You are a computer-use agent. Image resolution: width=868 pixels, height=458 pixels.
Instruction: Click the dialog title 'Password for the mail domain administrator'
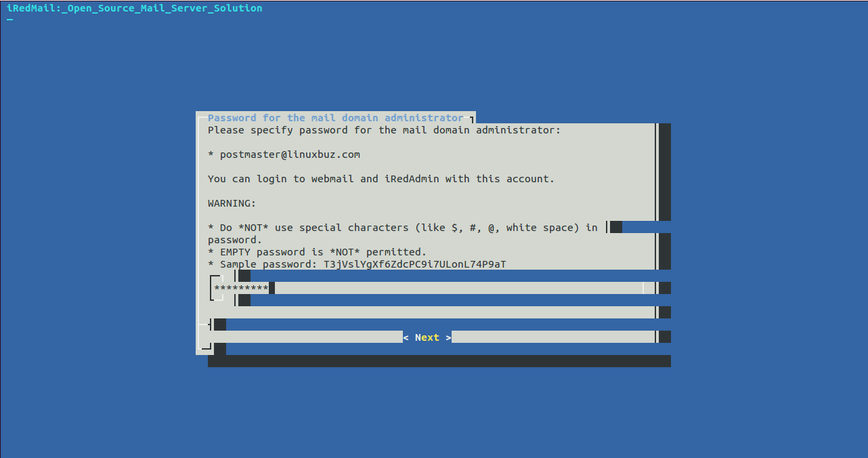(x=336, y=118)
